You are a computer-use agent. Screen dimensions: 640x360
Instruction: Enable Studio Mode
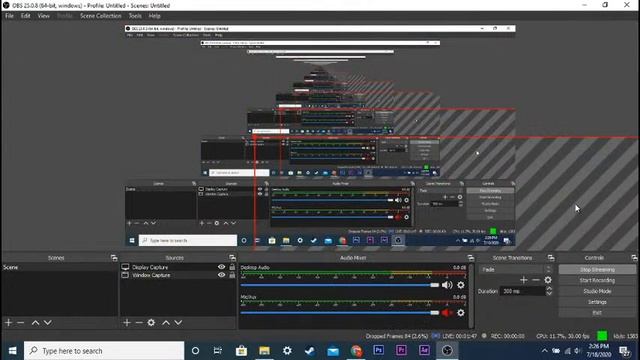(x=597, y=291)
